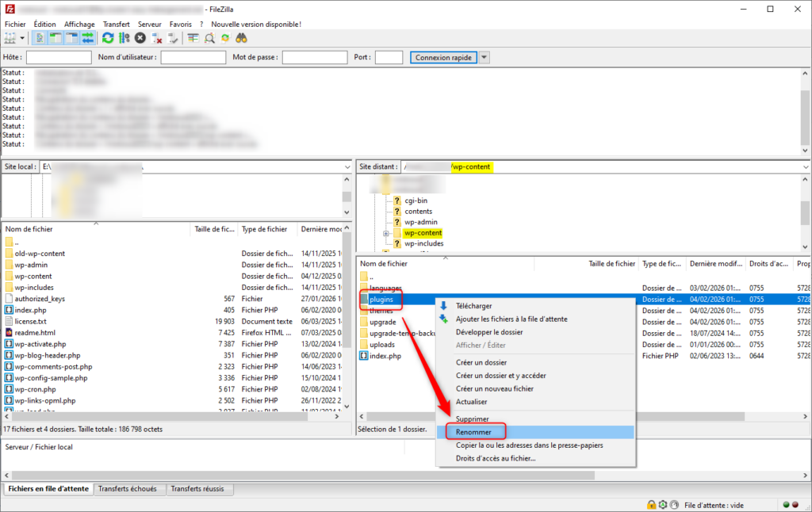
Task: Select wp-config-sample.php in local list
Action: pos(51,378)
